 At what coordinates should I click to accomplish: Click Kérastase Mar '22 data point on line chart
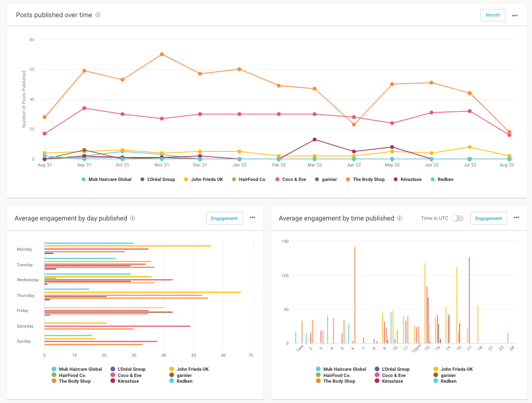314,139
